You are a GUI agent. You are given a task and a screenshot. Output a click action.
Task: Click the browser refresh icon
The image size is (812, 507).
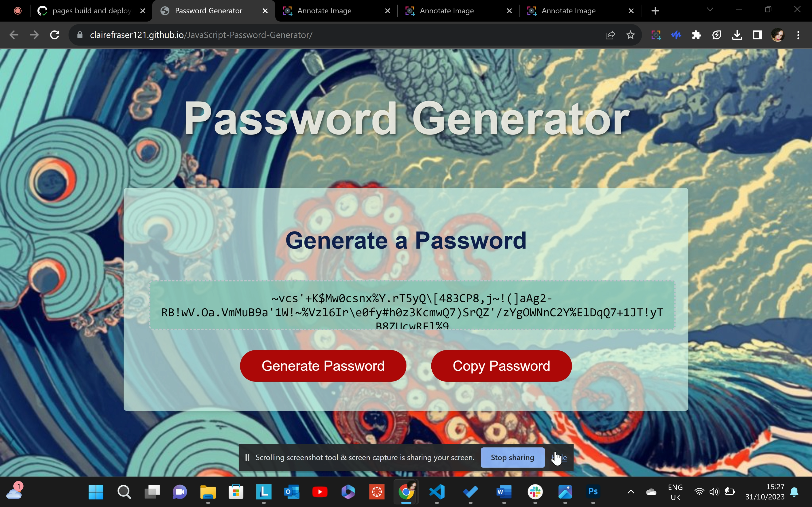54,35
